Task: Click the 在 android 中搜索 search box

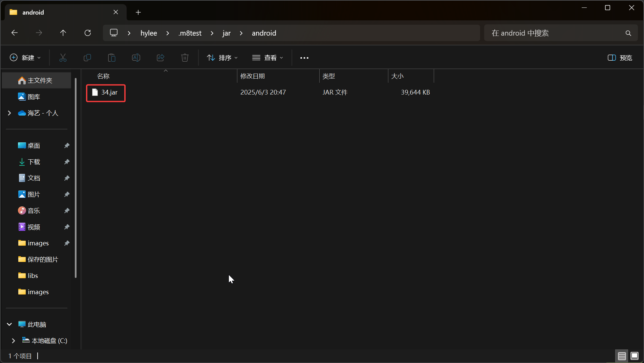Action: [555, 33]
